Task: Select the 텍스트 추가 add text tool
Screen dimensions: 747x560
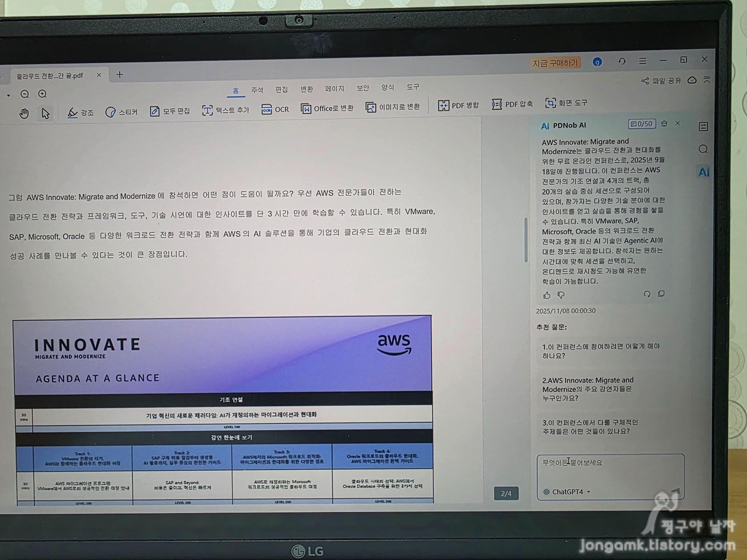Action: pos(226,110)
